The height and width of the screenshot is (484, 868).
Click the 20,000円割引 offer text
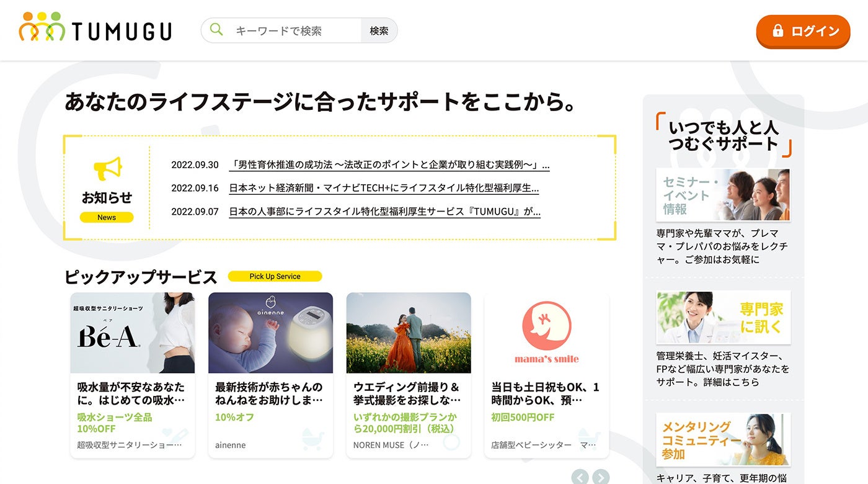405,423
